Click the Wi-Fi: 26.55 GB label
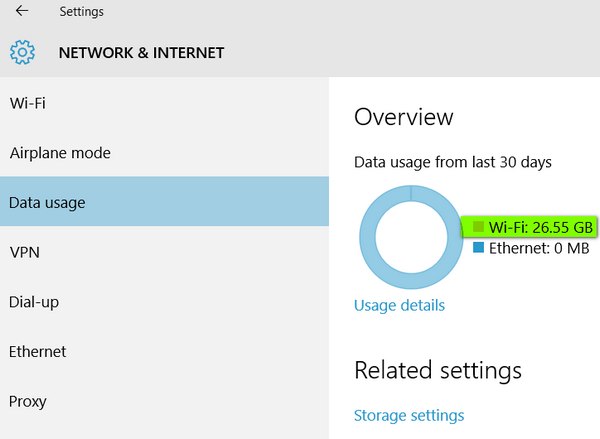The height and width of the screenshot is (439, 600). (x=541, y=227)
